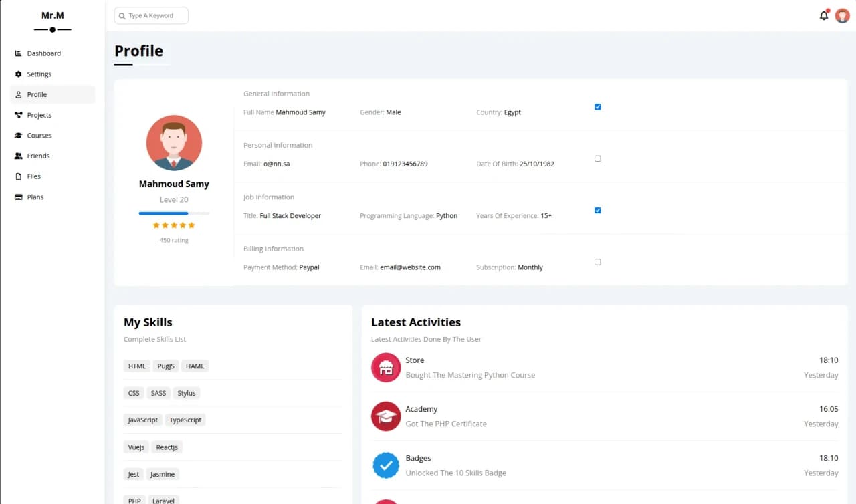This screenshot has height=504, width=856.
Task: Click the Badges checkmark activity icon
Action: tap(386, 465)
